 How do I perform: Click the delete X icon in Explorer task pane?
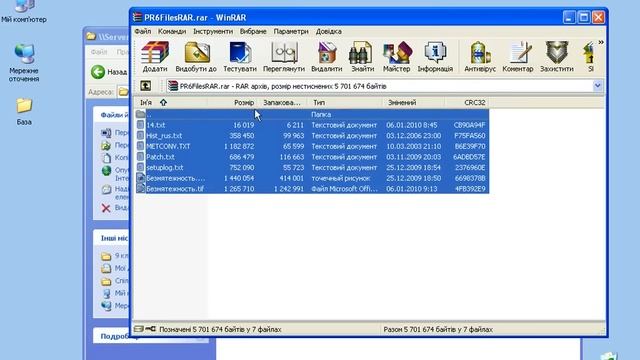tap(106, 208)
